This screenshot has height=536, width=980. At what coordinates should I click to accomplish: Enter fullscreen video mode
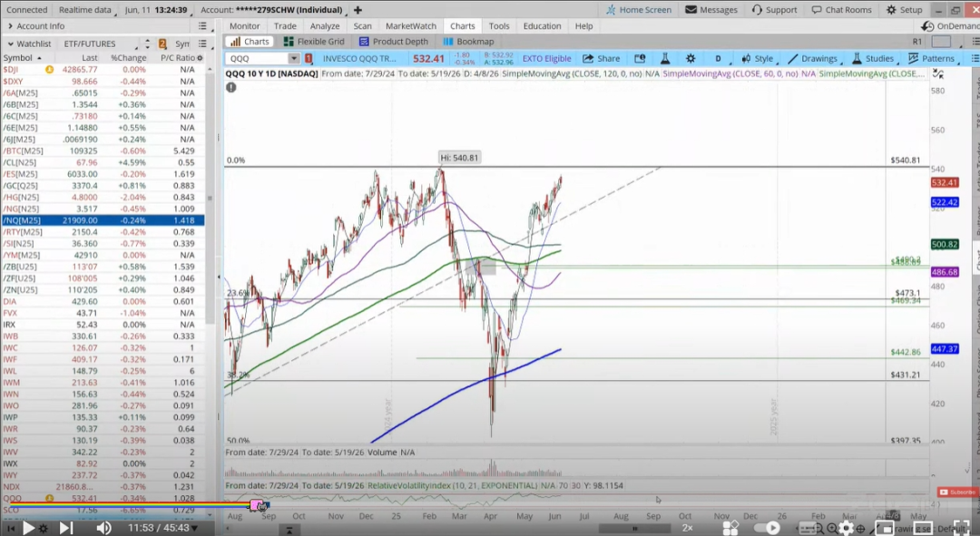click(962, 528)
